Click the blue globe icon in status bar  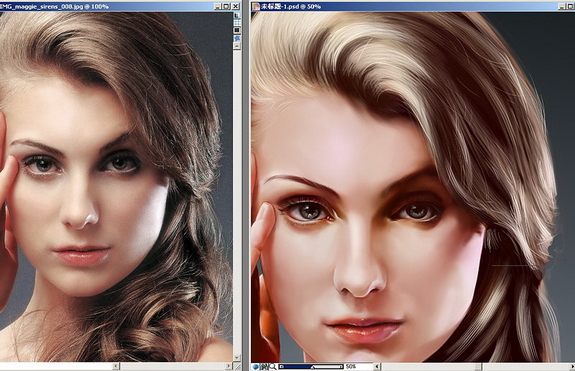coord(256,367)
